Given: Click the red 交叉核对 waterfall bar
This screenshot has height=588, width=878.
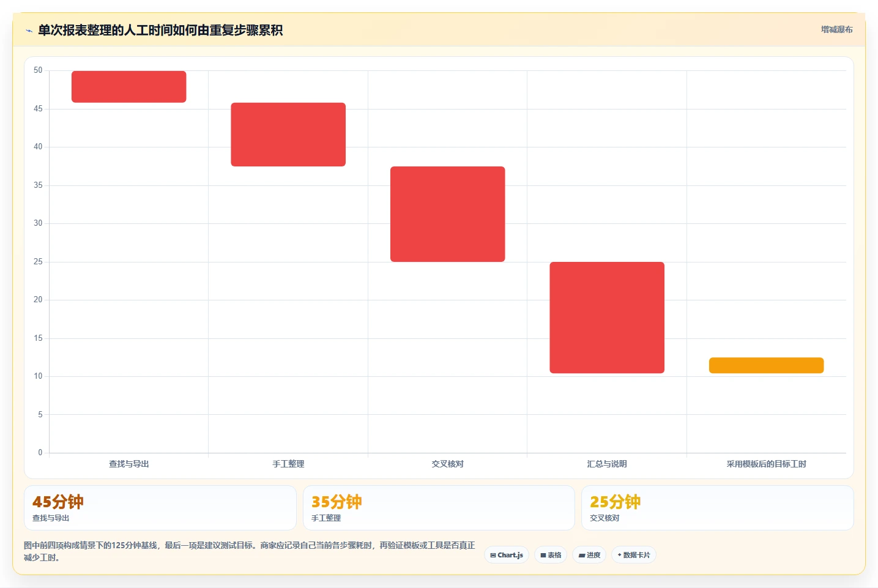Looking at the screenshot, I should pos(448,214).
